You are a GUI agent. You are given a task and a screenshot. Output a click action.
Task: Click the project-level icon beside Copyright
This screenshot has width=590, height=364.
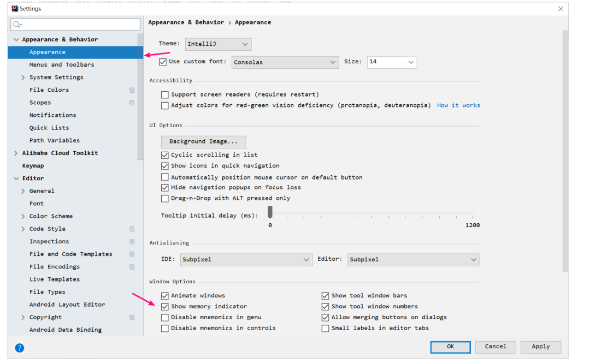(132, 318)
